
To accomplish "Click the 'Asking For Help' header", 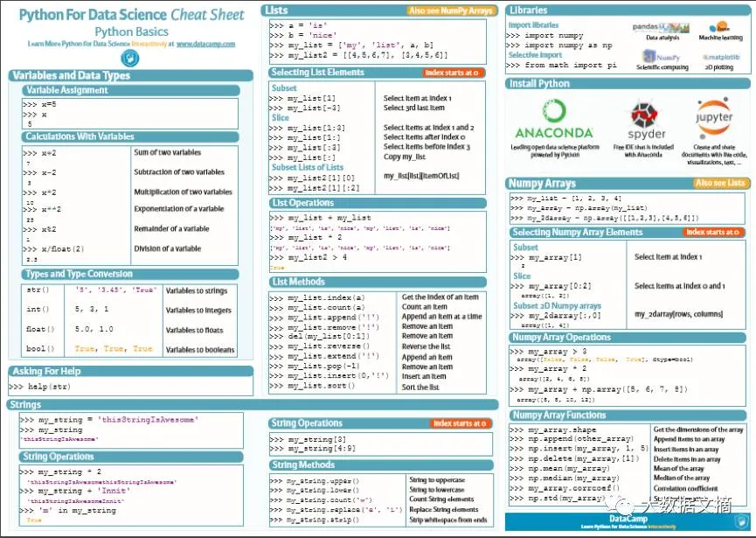I will point(130,371).
